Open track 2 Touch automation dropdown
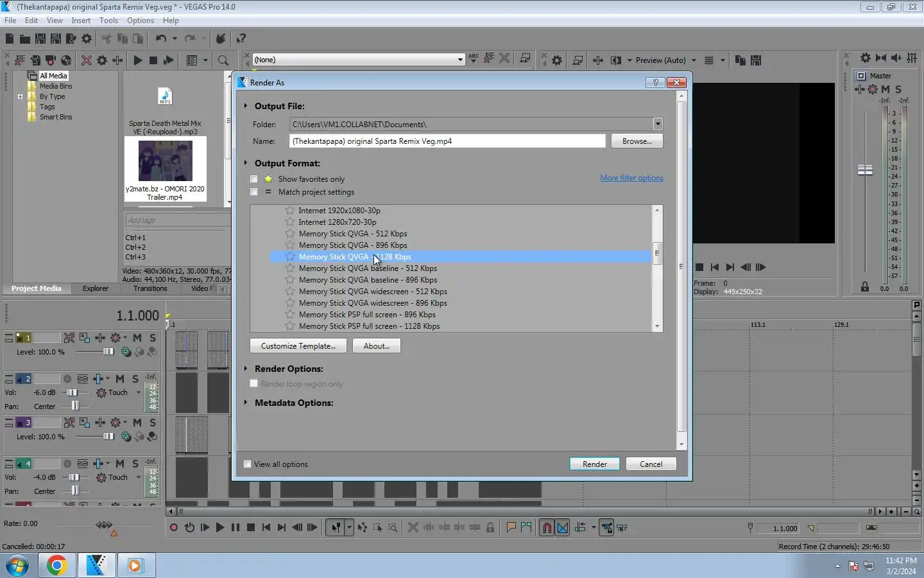Screen dimensions: 924x578 pos(138,392)
